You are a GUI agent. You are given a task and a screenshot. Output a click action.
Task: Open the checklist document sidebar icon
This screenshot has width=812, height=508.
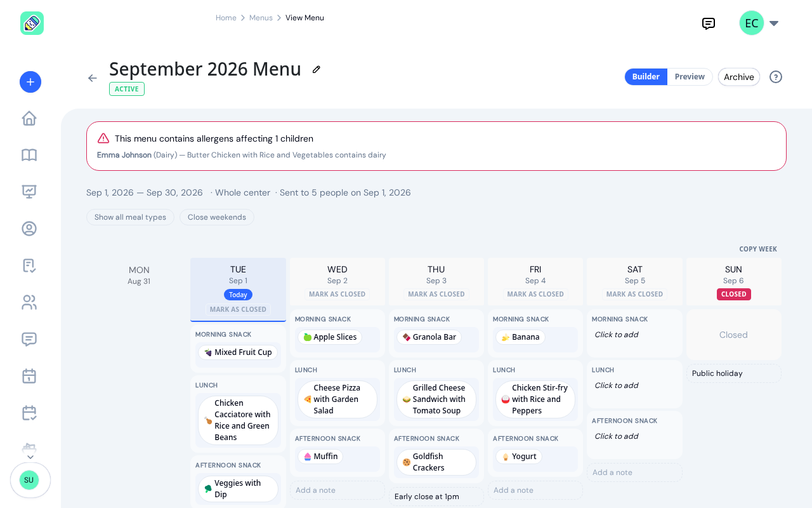[x=29, y=265]
